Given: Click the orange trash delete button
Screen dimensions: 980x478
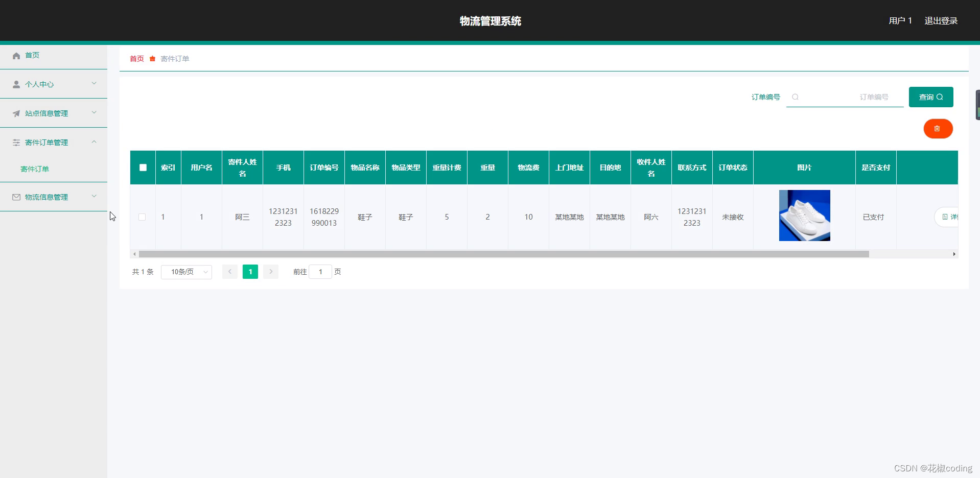Looking at the screenshot, I should (x=938, y=129).
